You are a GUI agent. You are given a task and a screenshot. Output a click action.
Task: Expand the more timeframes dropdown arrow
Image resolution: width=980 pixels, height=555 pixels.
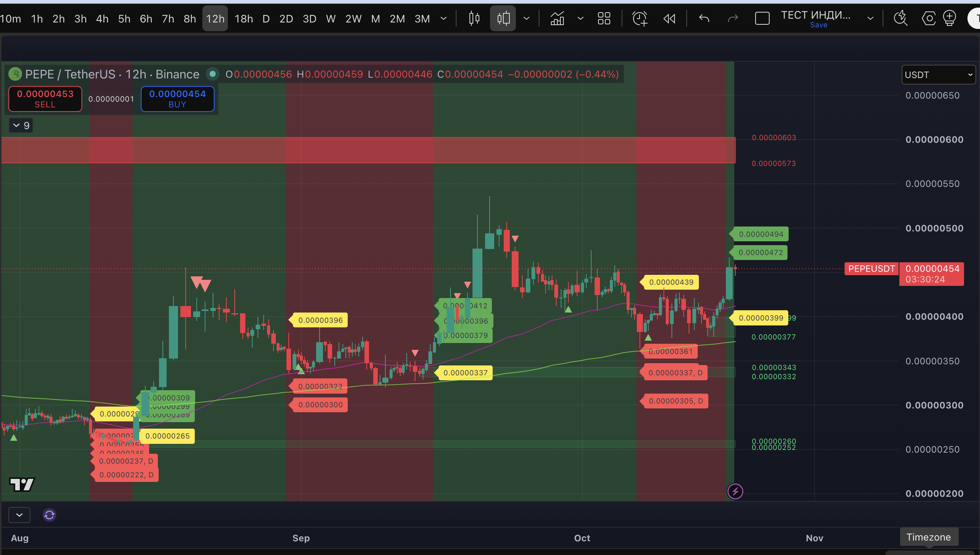click(x=443, y=18)
